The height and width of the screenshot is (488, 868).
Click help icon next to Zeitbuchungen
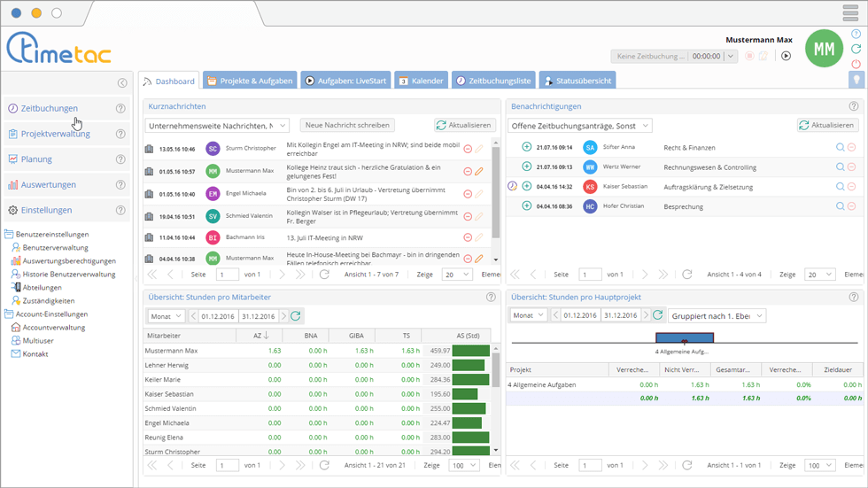pos(120,109)
